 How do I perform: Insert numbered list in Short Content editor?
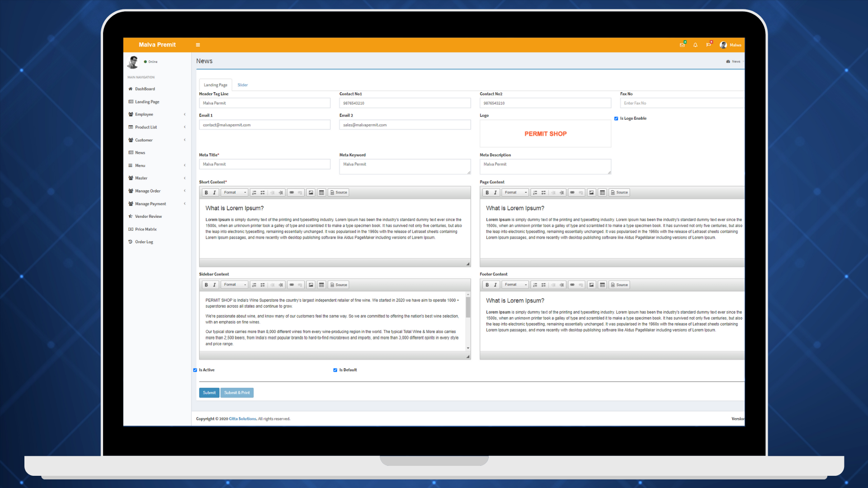click(x=255, y=192)
